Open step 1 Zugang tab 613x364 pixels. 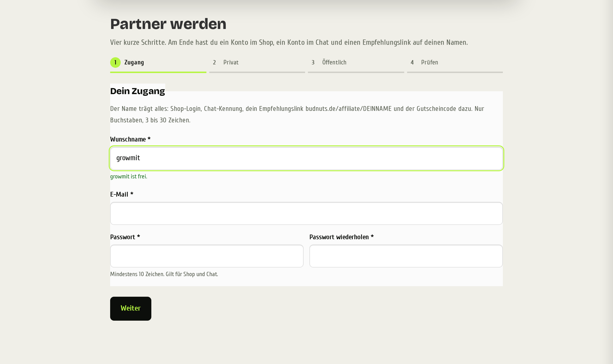click(158, 65)
